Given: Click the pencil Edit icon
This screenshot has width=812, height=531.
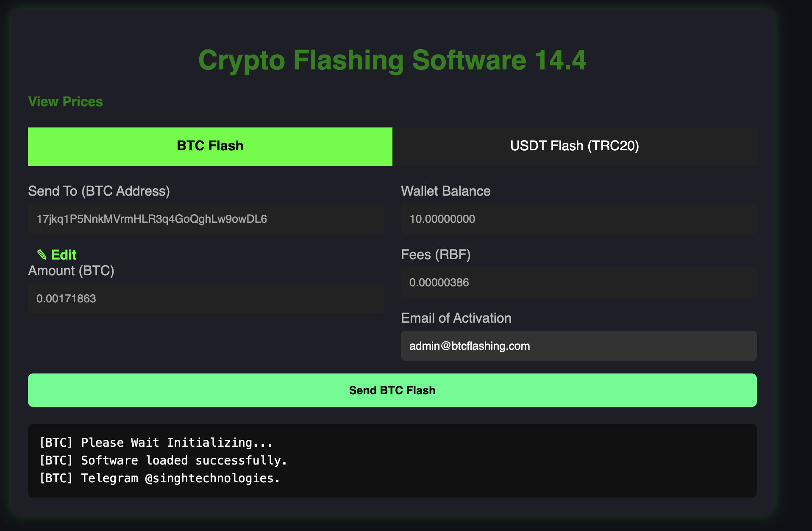Looking at the screenshot, I should 42,254.
